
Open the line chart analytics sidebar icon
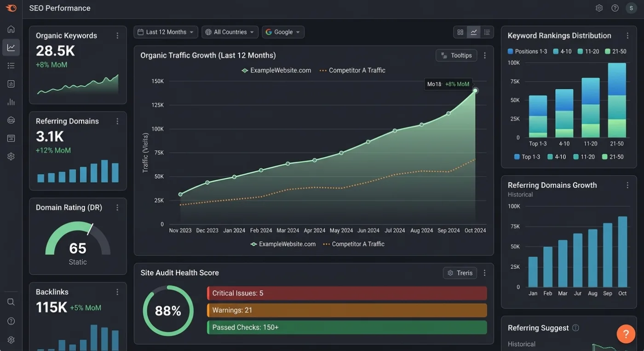(x=11, y=47)
